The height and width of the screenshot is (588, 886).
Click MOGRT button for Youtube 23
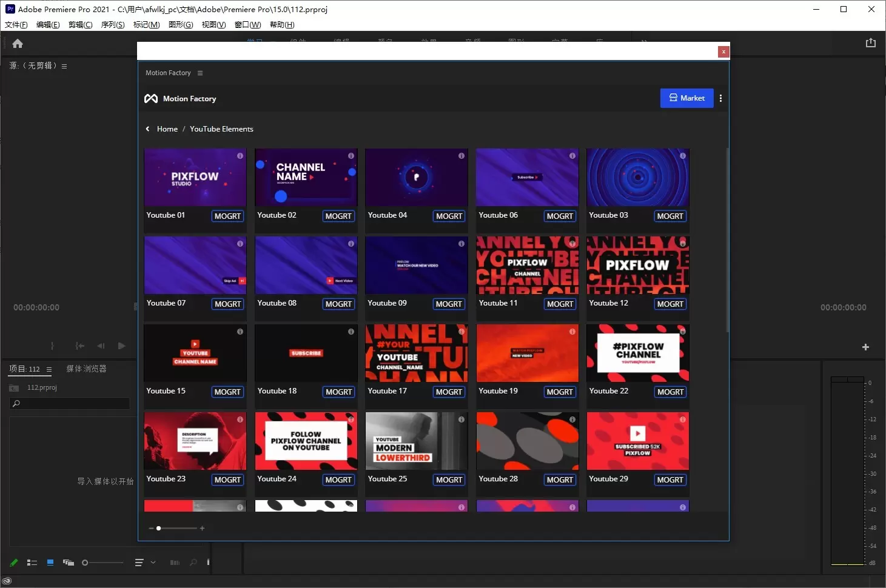click(x=227, y=480)
